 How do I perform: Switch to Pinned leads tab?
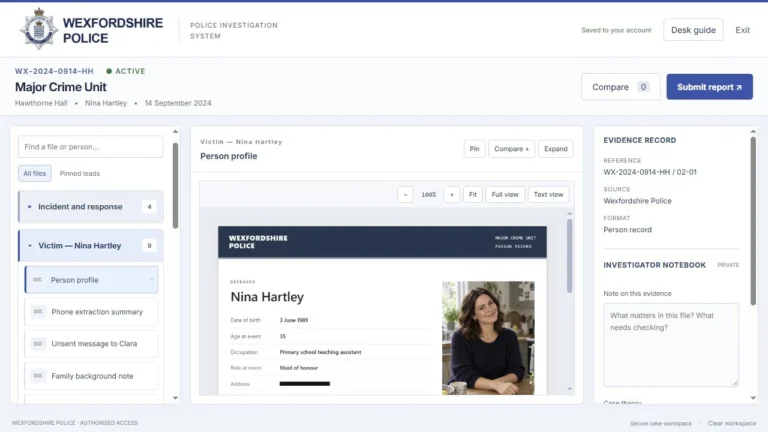point(80,173)
